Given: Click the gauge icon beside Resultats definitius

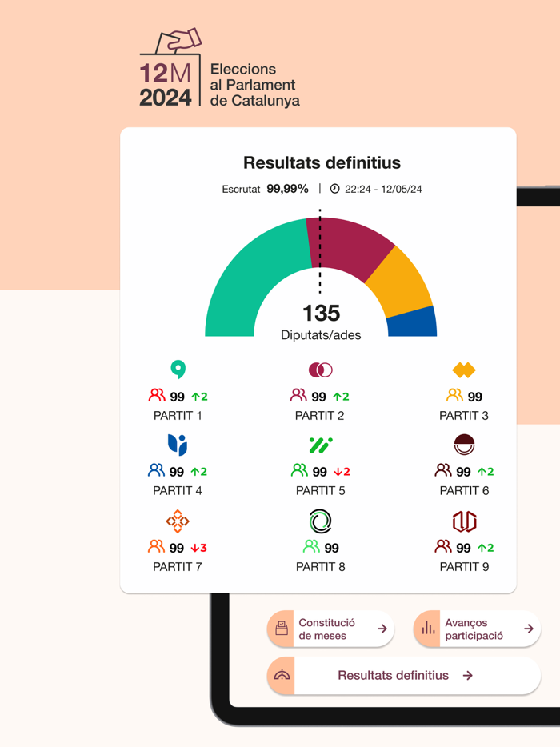Looking at the screenshot, I should (x=282, y=675).
